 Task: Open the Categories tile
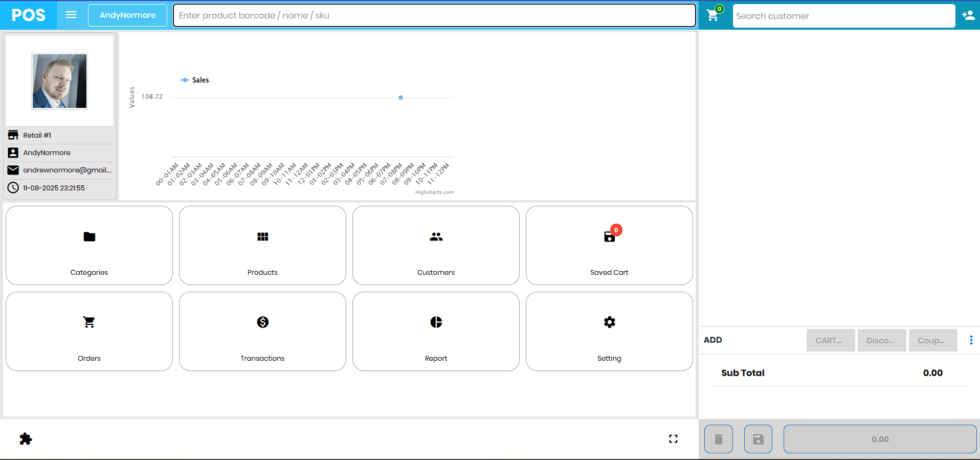click(89, 246)
